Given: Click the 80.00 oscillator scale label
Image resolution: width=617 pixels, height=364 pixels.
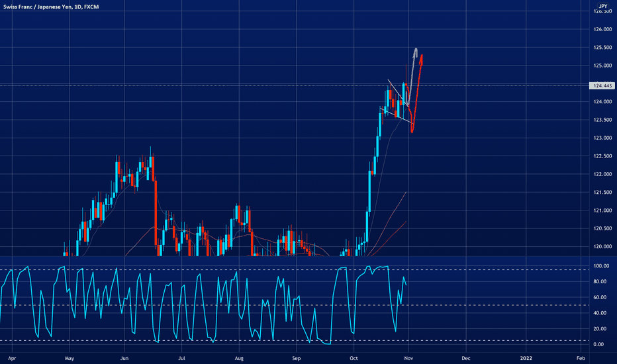Looking at the screenshot, I should coord(598,282).
